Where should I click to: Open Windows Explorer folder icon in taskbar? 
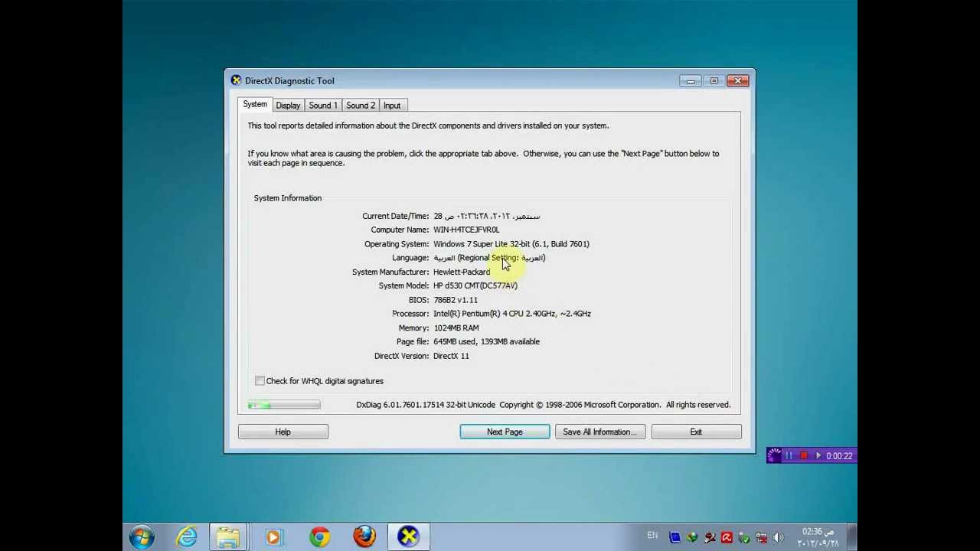coord(227,536)
